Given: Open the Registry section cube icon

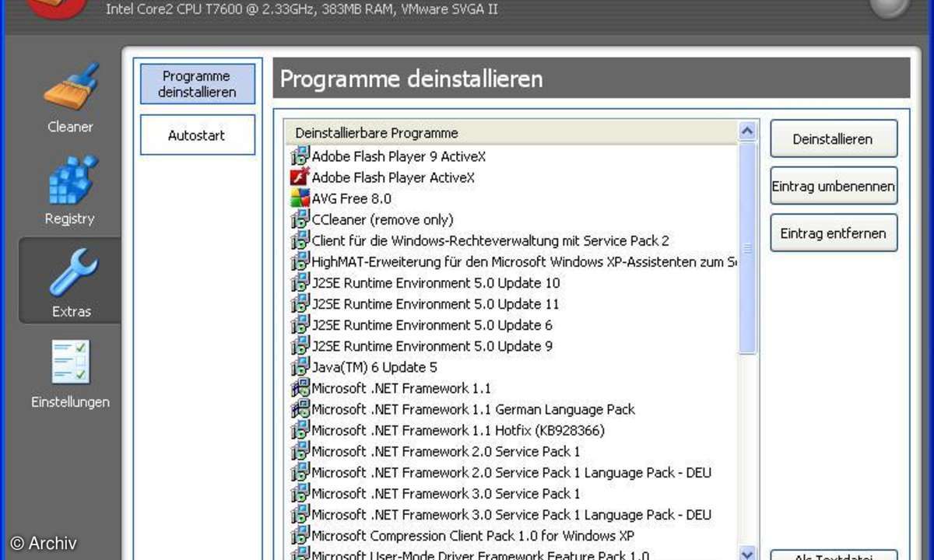Looking at the screenshot, I should (x=70, y=180).
